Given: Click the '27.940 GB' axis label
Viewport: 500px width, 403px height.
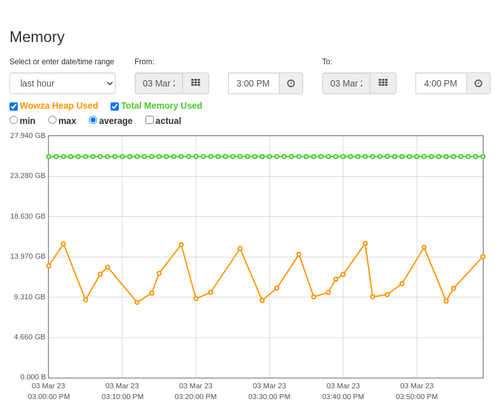Looking at the screenshot, I should click(x=28, y=136).
